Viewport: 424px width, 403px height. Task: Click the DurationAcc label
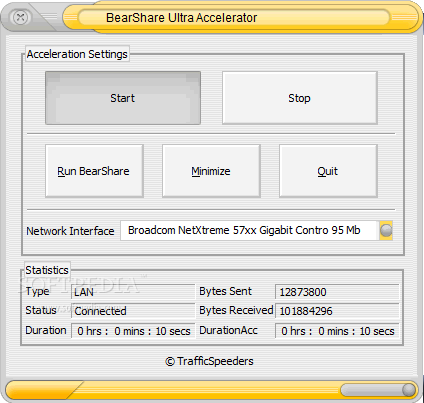(x=228, y=330)
